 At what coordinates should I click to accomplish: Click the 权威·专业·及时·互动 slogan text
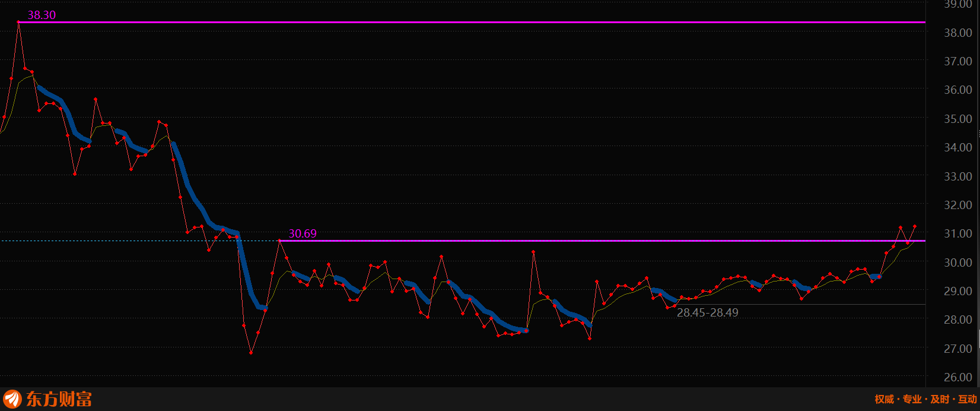[925, 399]
